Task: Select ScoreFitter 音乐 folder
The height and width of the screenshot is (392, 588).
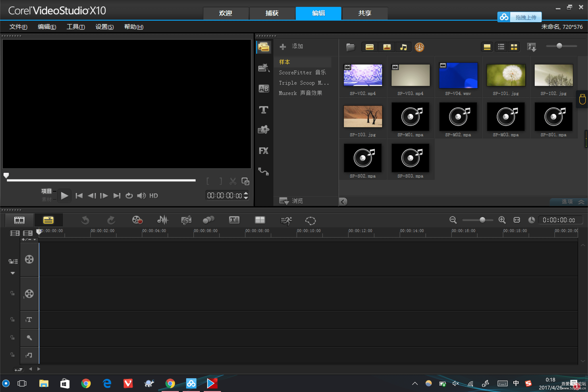Action: [302, 73]
